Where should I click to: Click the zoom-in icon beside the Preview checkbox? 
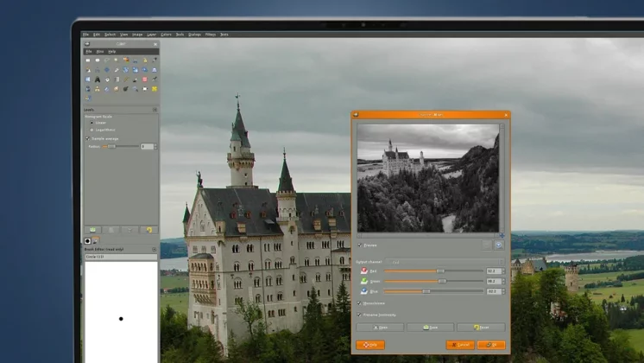[499, 245]
